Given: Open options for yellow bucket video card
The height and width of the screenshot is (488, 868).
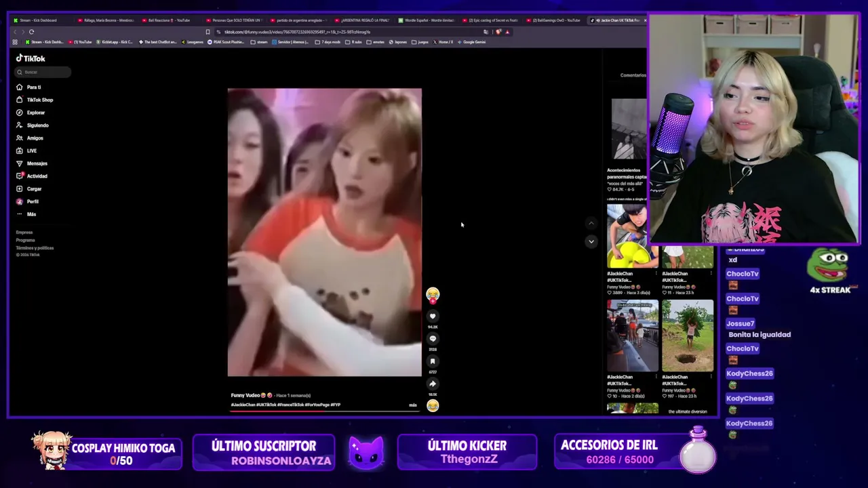Looking at the screenshot, I should (656, 274).
